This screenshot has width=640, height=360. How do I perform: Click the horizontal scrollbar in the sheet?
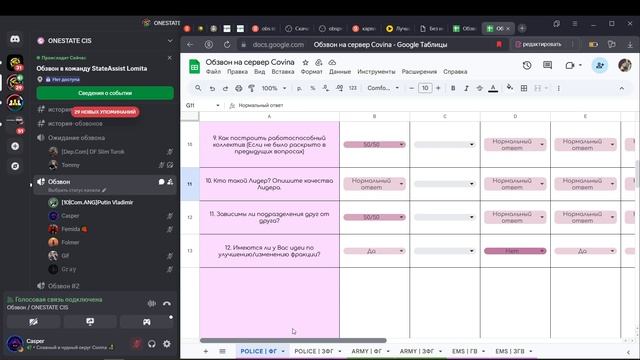293,340
